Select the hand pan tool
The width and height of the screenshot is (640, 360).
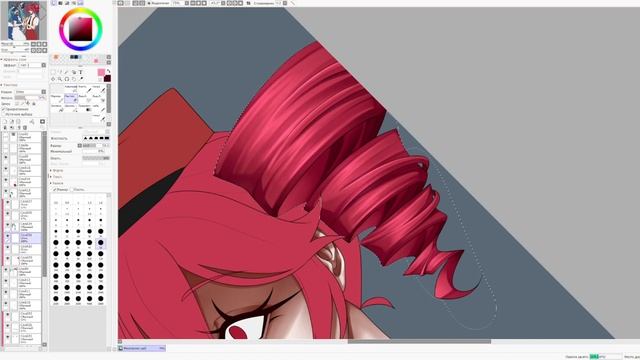click(x=74, y=79)
